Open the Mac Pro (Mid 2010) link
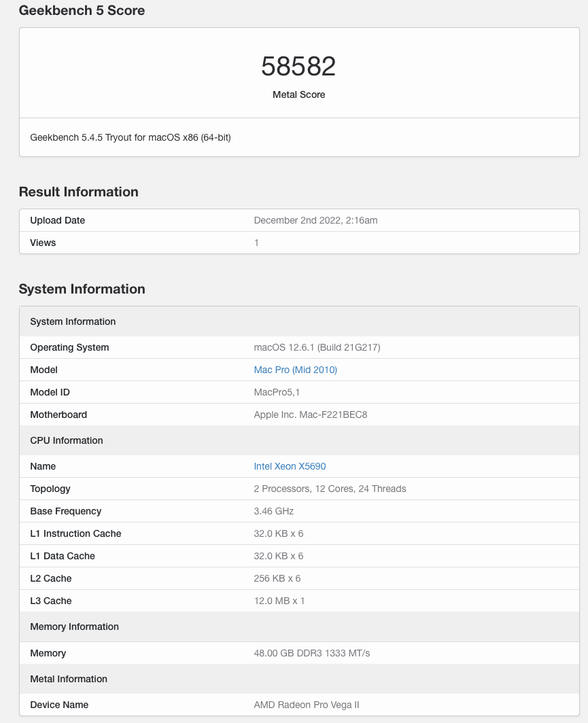The height and width of the screenshot is (723, 588). pos(295,370)
